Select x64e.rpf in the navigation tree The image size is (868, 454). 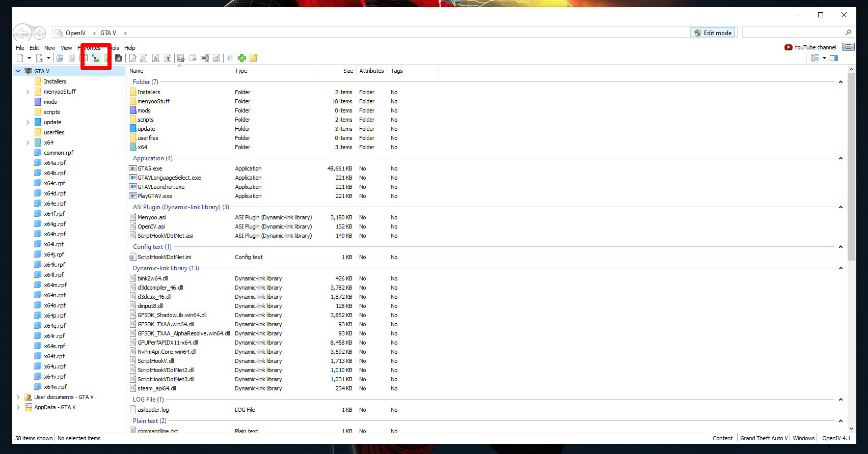pyautogui.click(x=55, y=204)
